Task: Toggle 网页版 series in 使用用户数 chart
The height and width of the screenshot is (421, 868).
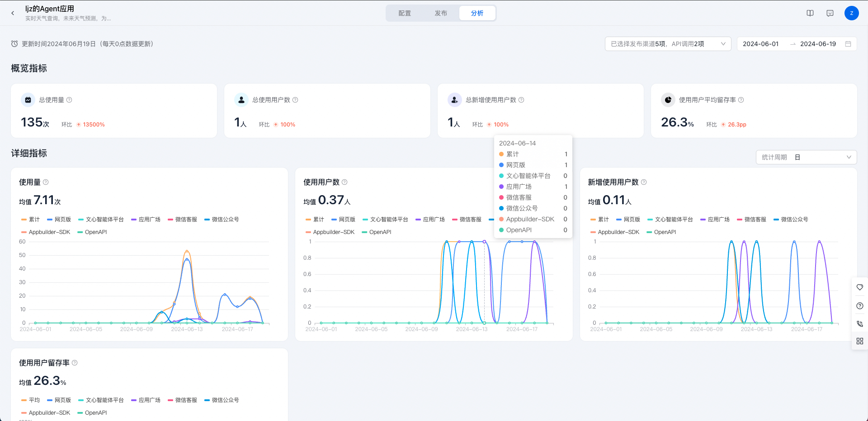Action: click(x=343, y=220)
